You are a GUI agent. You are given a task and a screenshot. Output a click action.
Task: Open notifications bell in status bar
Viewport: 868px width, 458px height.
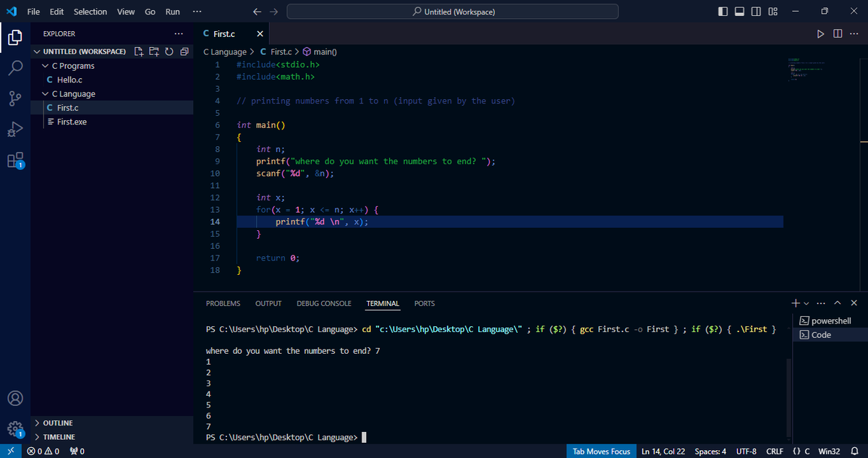click(x=854, y=451)
